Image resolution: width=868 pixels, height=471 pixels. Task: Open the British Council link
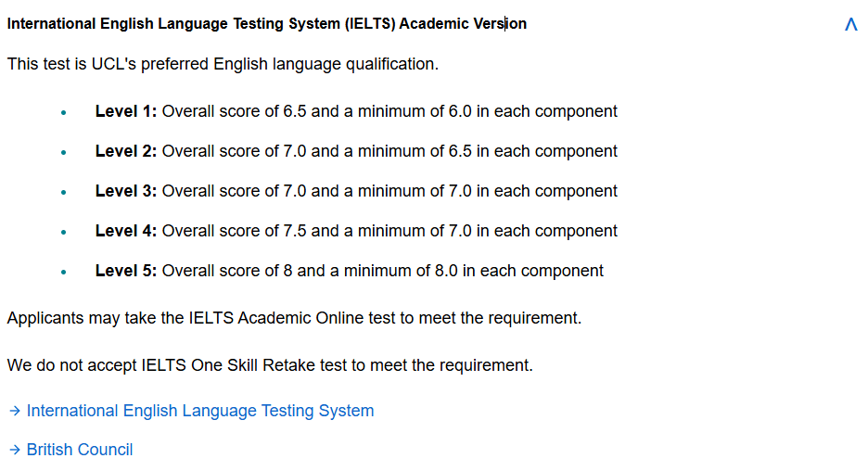click(x=80, y=450)
